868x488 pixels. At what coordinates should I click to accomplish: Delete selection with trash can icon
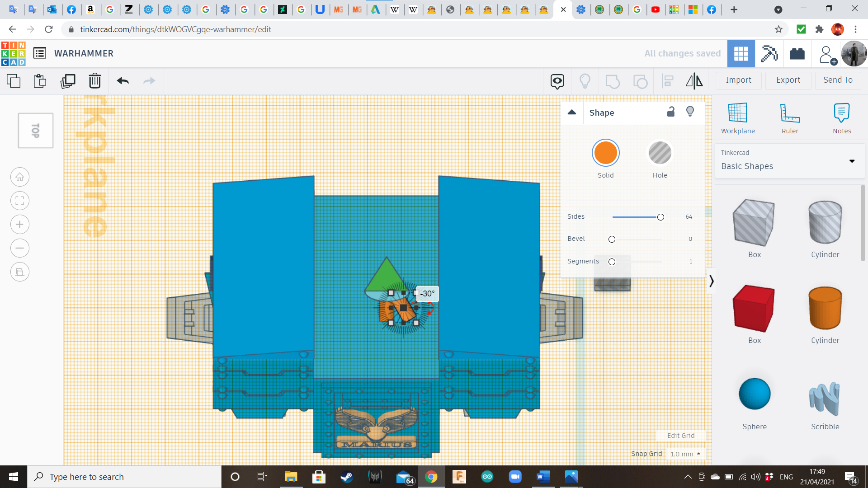point(95,81)
